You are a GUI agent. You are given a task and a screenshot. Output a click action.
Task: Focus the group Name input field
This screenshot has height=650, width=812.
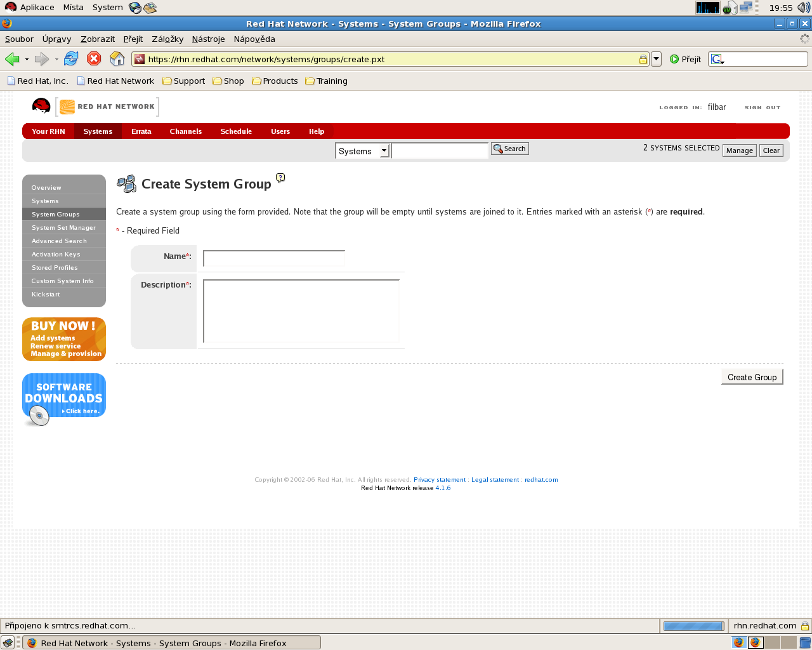[x=274, y=258]
